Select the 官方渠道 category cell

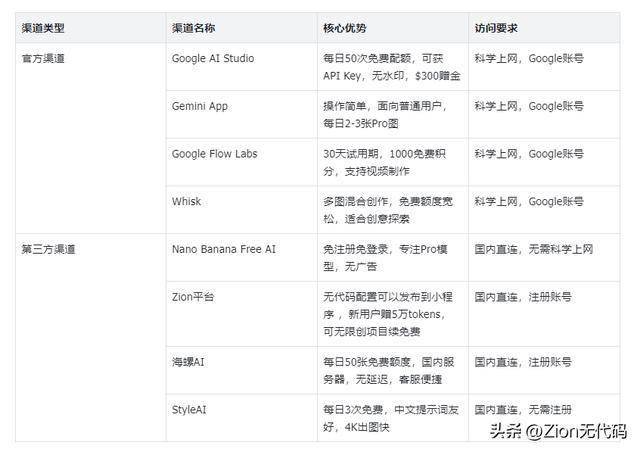coord(43,58)
